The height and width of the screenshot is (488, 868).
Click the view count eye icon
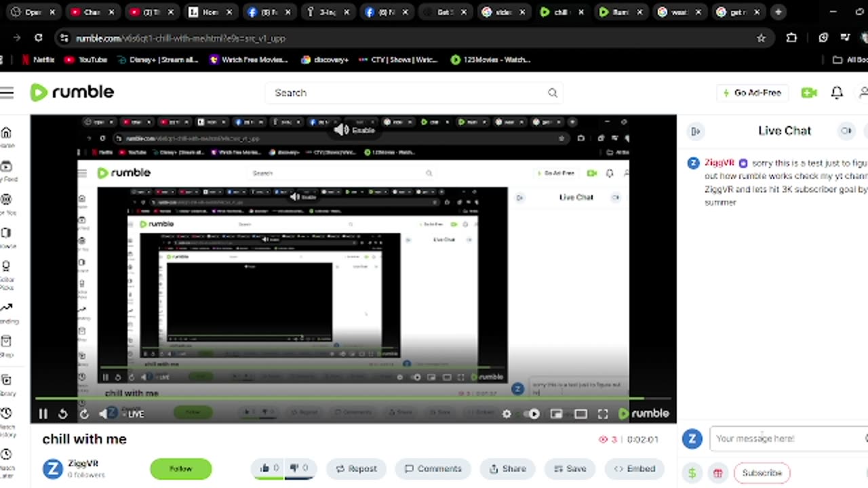click(603, 439)
